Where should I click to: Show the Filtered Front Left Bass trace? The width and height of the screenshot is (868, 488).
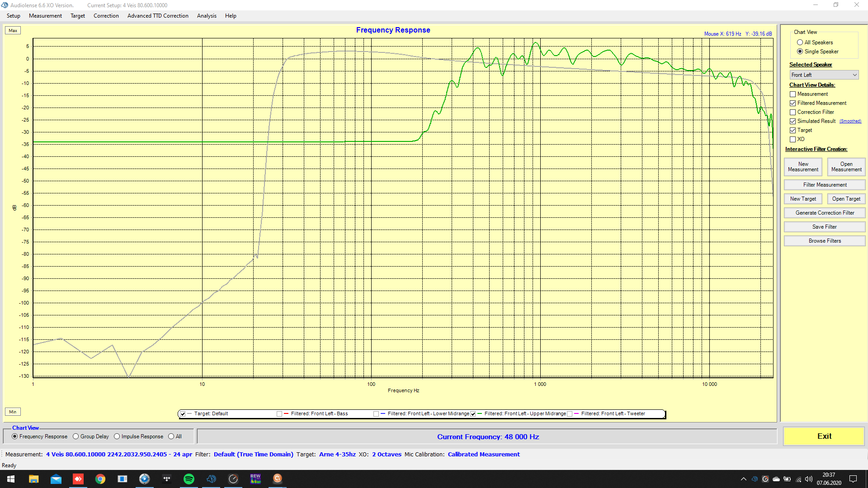point(279,414)
